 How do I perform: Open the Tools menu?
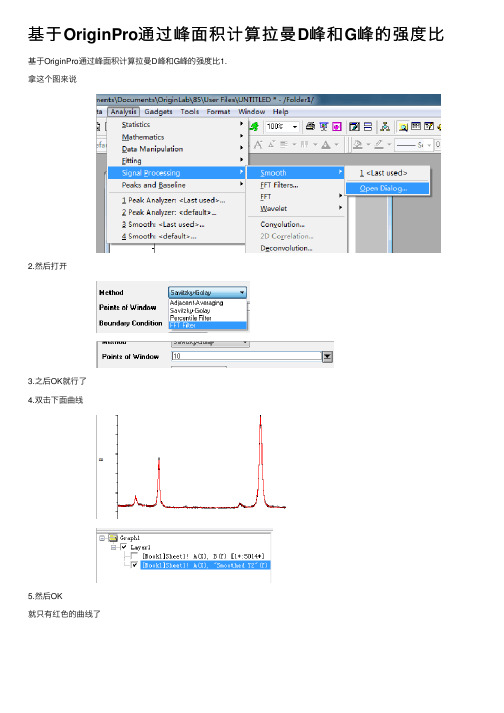click(x=190, y=111)
